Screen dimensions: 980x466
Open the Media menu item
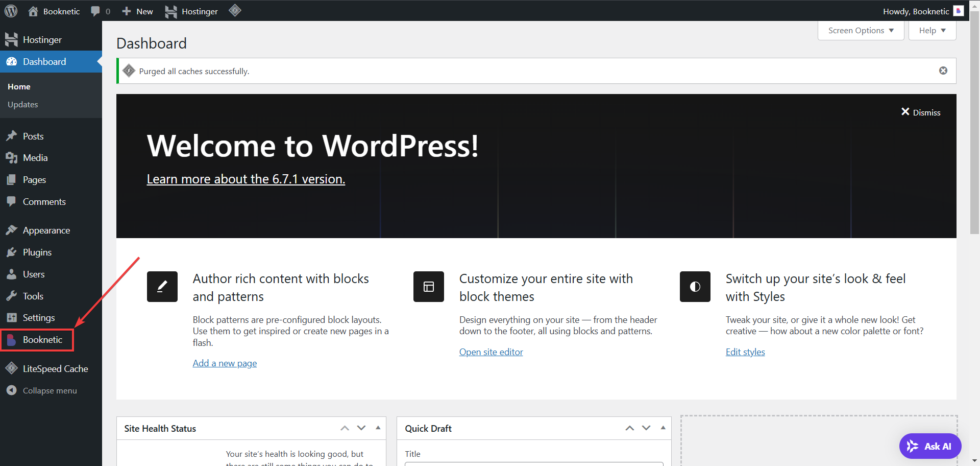click(51, 158)
